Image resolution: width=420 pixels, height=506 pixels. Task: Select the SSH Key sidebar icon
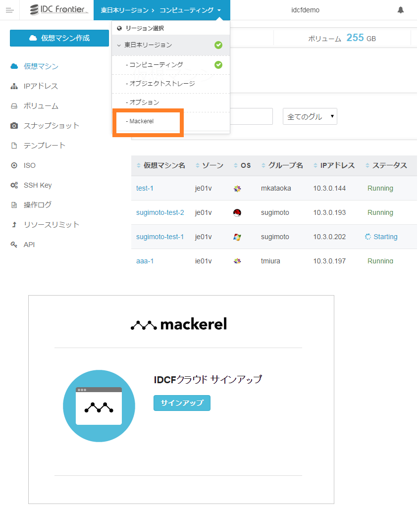pyautogui.click(x=13, y=185)
